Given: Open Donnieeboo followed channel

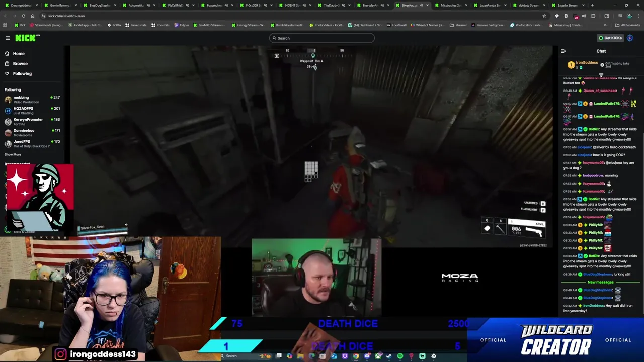Looking at the screenshot, I should point(32,132).
